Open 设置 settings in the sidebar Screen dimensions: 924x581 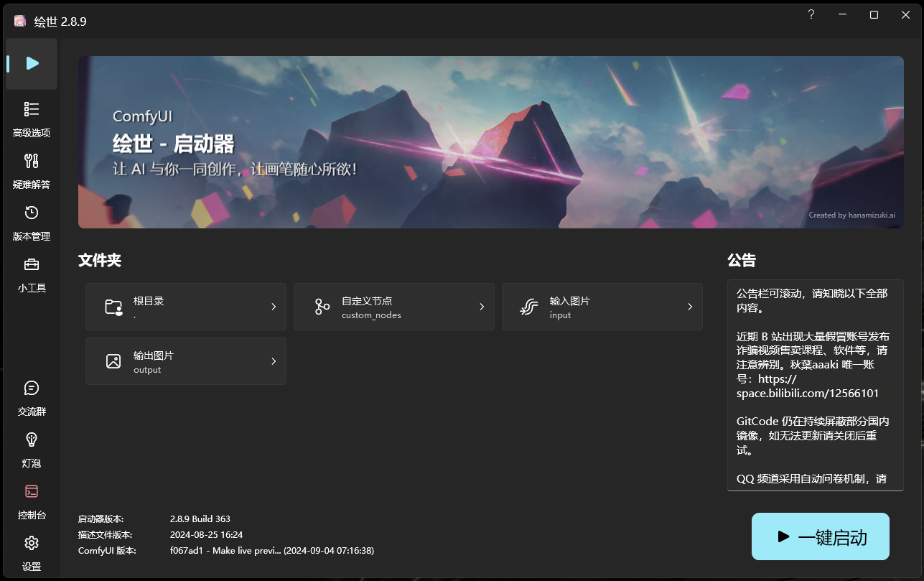coord(31,552)
